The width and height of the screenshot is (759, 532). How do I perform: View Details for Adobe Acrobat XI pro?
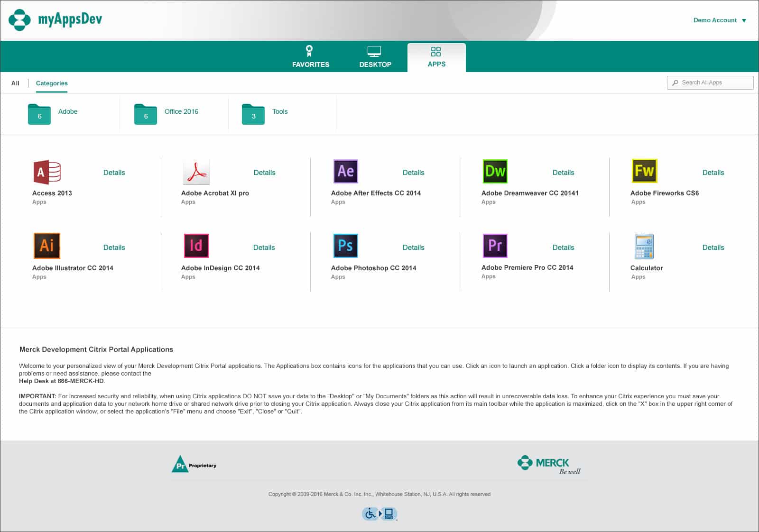[x=264, y=173]
